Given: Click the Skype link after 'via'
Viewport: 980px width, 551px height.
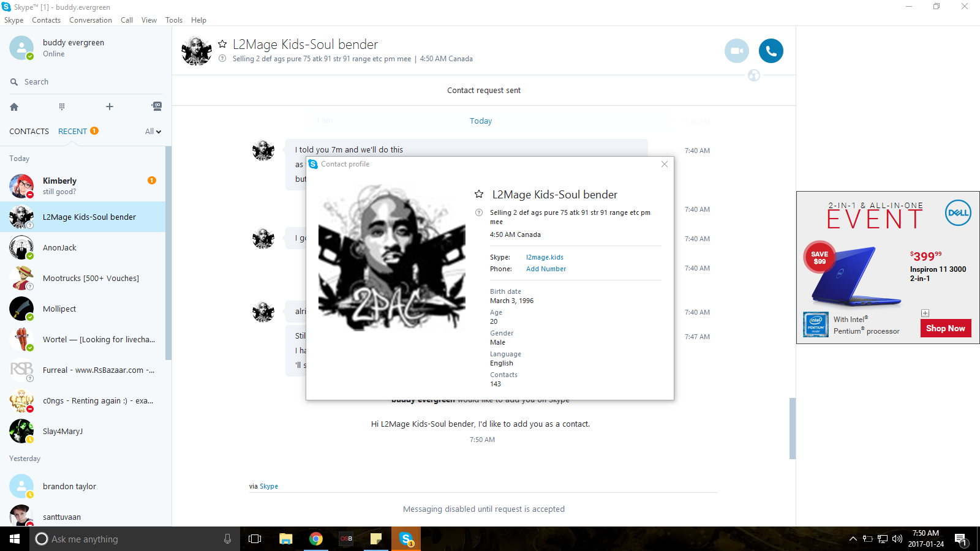Looking at the screenshot, I should 269,486.
